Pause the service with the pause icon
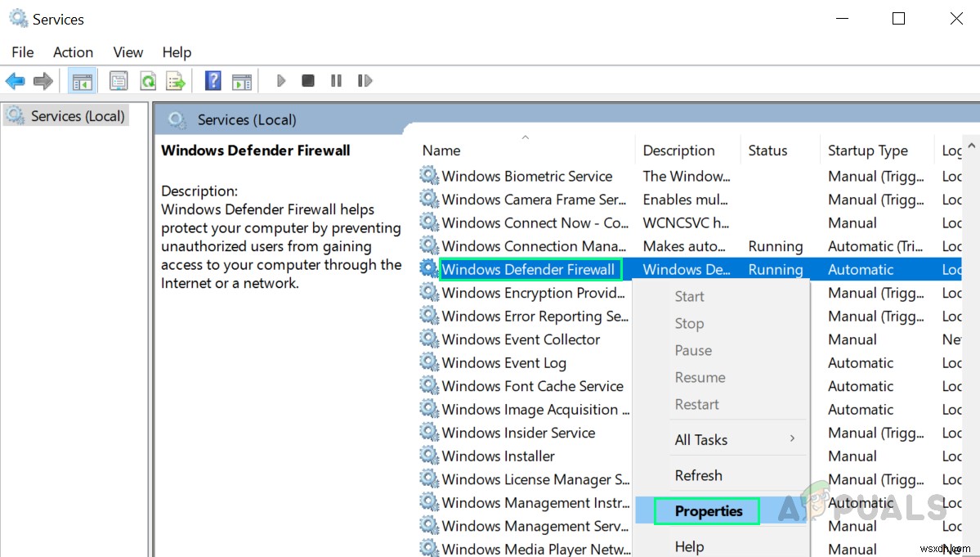This screenshot has height=557, width=980. pyautogui.click(x=337, y=80)
